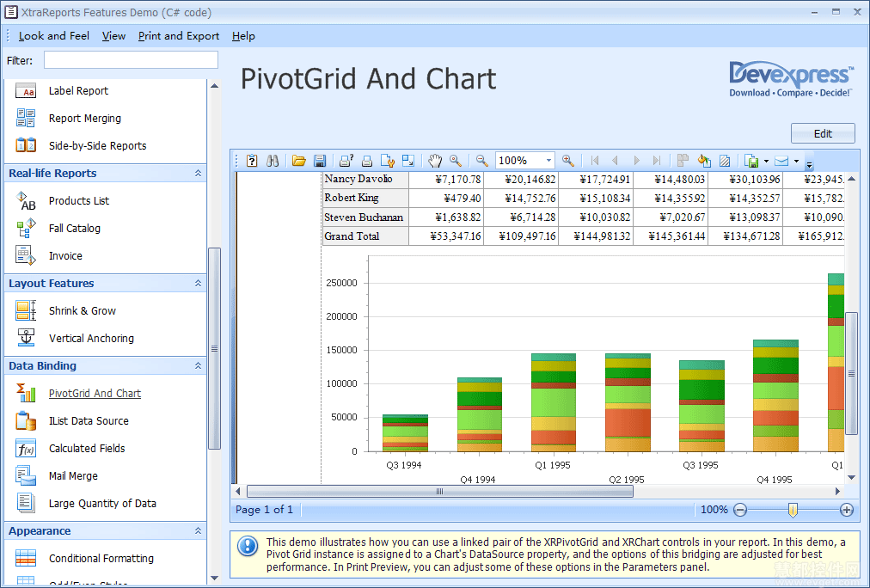Click the Fall Catalog icon

tap(26, 228)
